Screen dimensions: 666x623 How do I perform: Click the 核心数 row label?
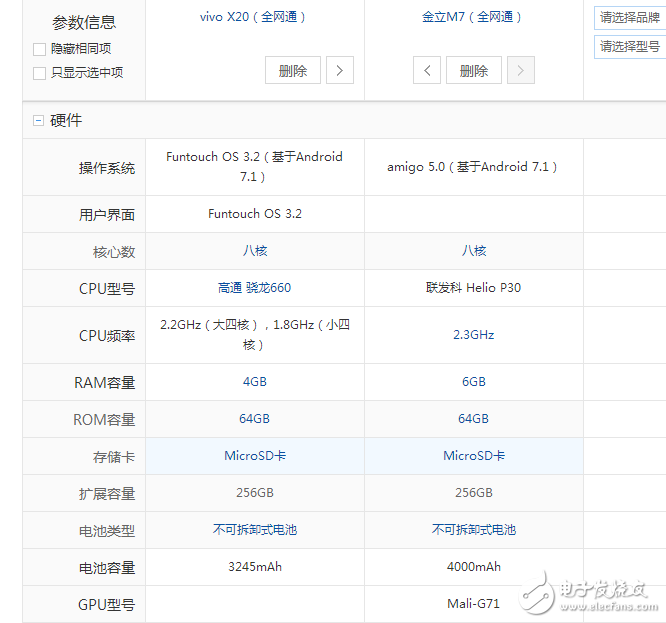(x=114, y=252)
